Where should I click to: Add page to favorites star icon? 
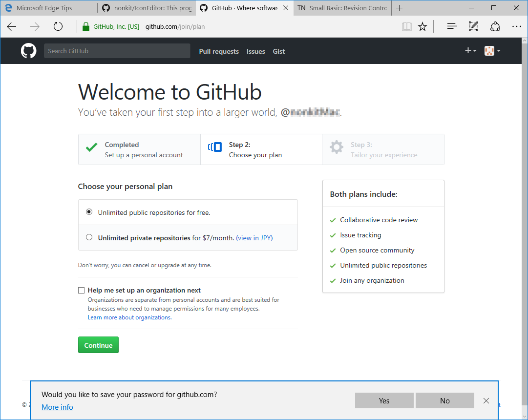[422, 26]
